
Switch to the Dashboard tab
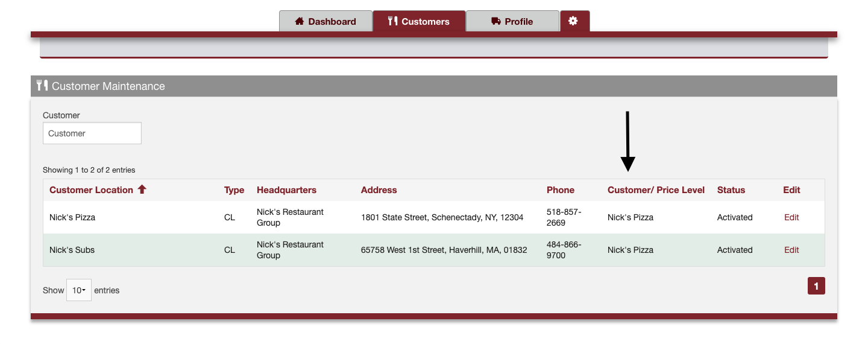pyautogui.click(x=325, y=21)
